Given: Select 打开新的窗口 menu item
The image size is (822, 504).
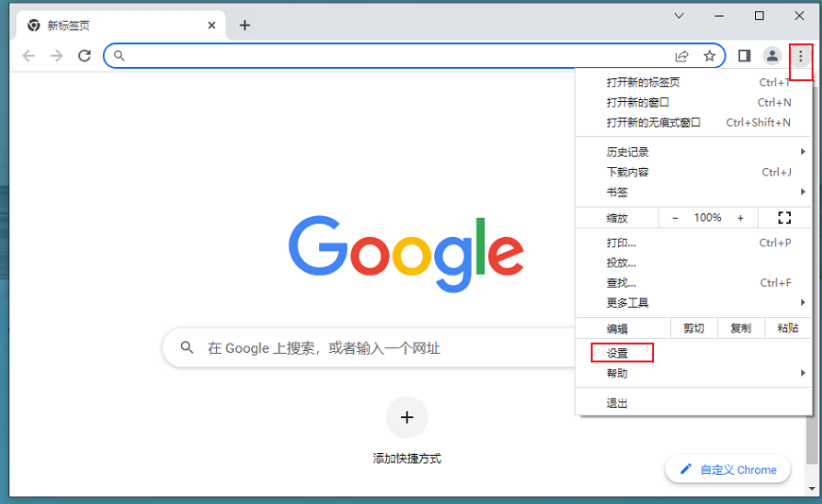Looking at the screenshot, I should [693, 102].
